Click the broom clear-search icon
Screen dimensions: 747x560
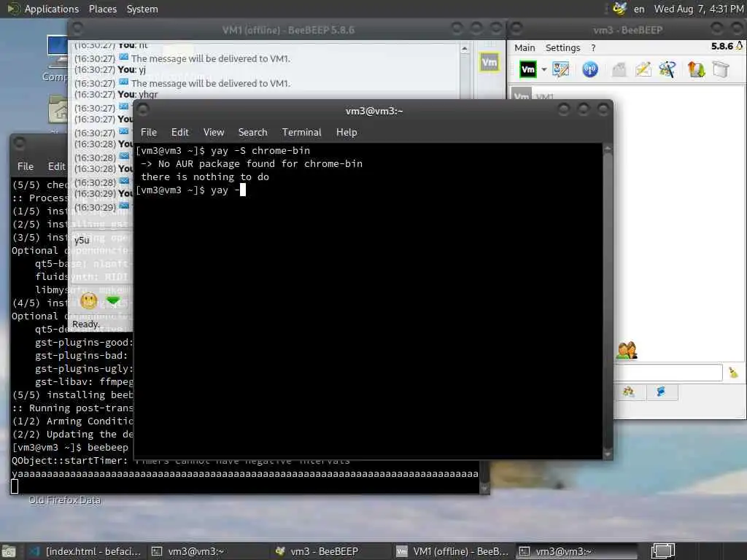[733, 373]
